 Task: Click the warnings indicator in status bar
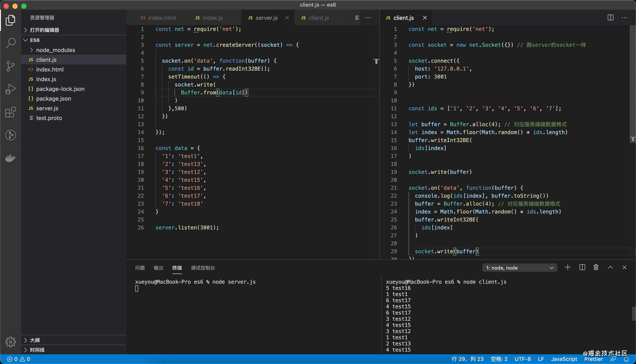click(x=25, y=359)
